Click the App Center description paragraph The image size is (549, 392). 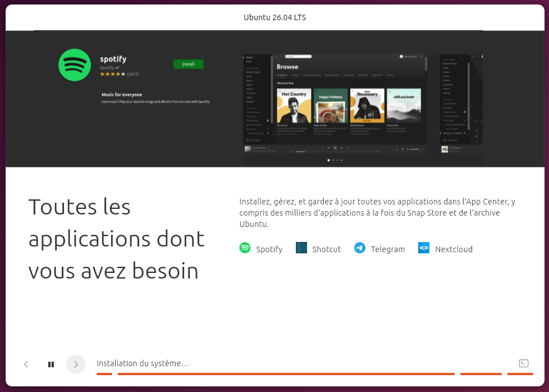click(x=377, y=213)
